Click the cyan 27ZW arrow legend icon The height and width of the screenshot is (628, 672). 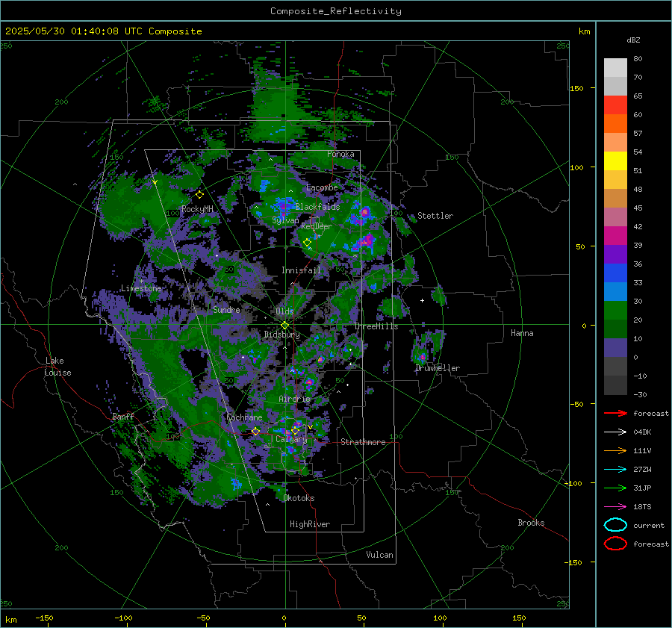coord(615,469)
